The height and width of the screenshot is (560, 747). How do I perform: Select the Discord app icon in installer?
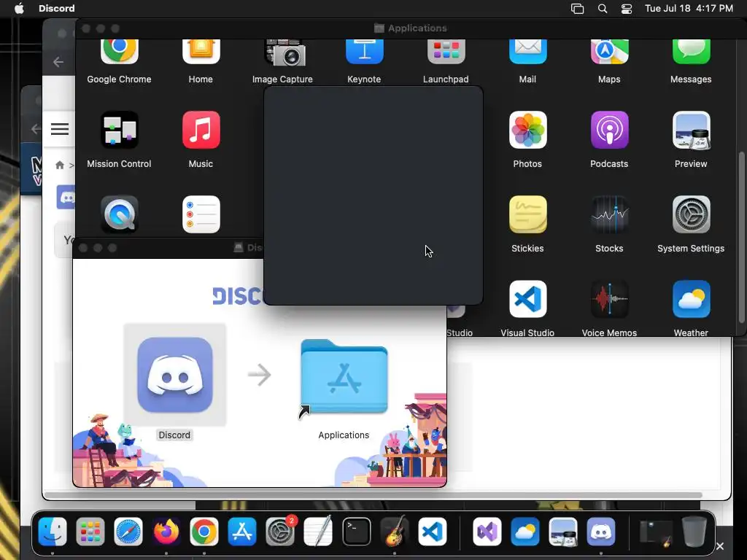click(175, 375)
